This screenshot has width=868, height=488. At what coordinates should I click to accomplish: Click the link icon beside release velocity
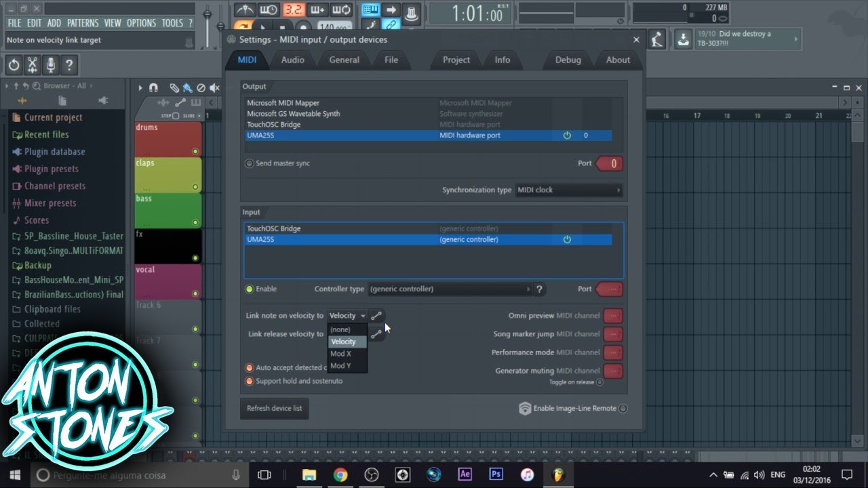(x=376, y=333)
